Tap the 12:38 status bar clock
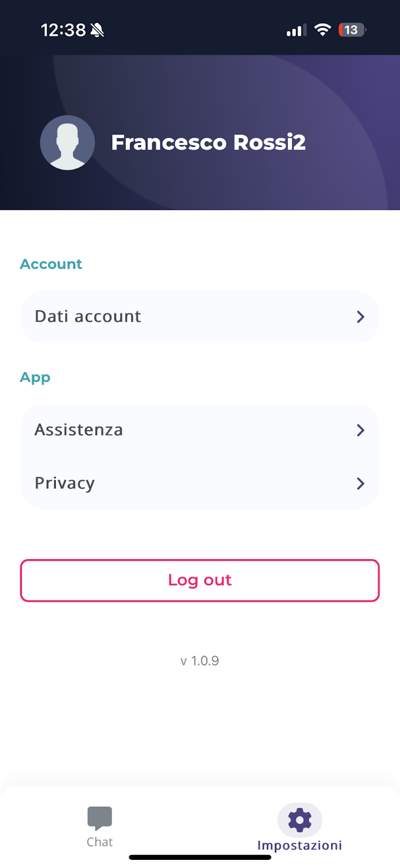Image resolution: width=400 pixels, height=868 pixels. coord(63,30)
